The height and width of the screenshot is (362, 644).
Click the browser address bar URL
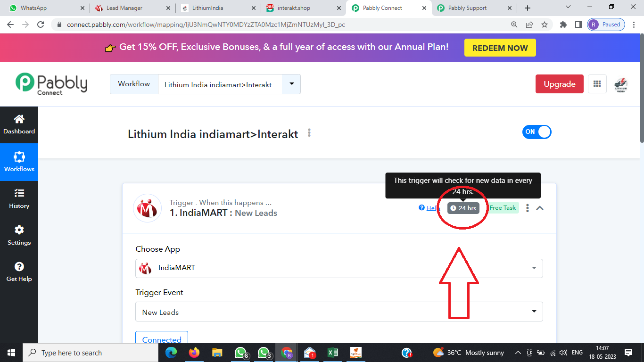click(x=206, y=25)
